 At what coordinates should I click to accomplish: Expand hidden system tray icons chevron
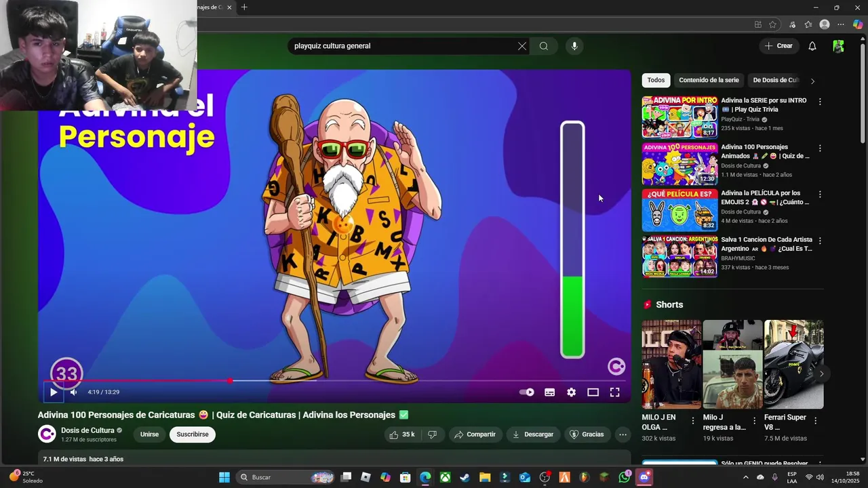[x=746, y=477]
